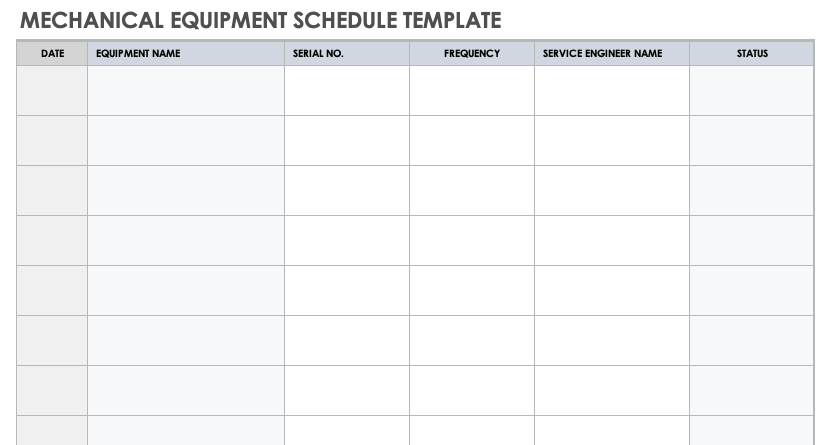Image resolution: width=834 pixels, height=445 pixels.
Task: Click the sixth row Equipment Name cell
Action: coord(185,340)
